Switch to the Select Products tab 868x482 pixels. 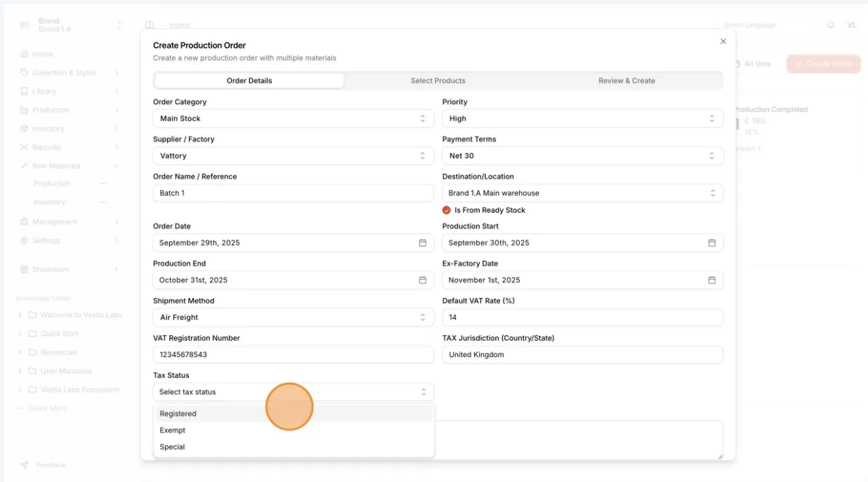438,81
